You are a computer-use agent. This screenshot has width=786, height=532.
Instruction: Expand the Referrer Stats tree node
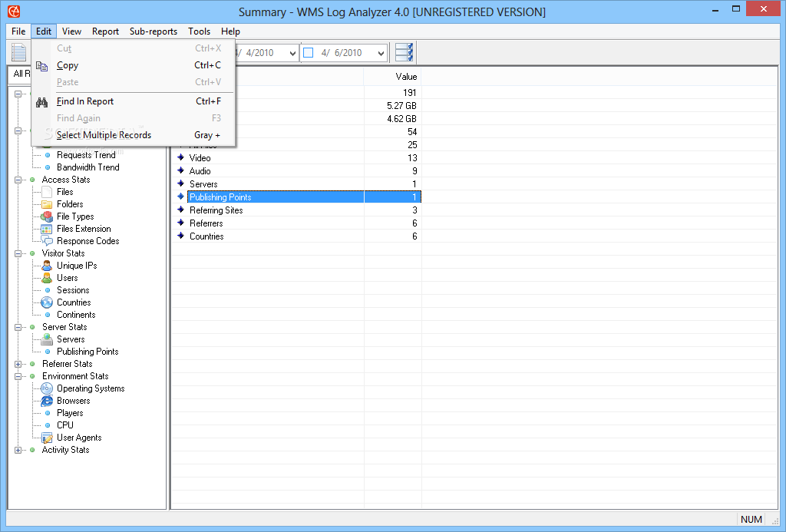point(18,364)
